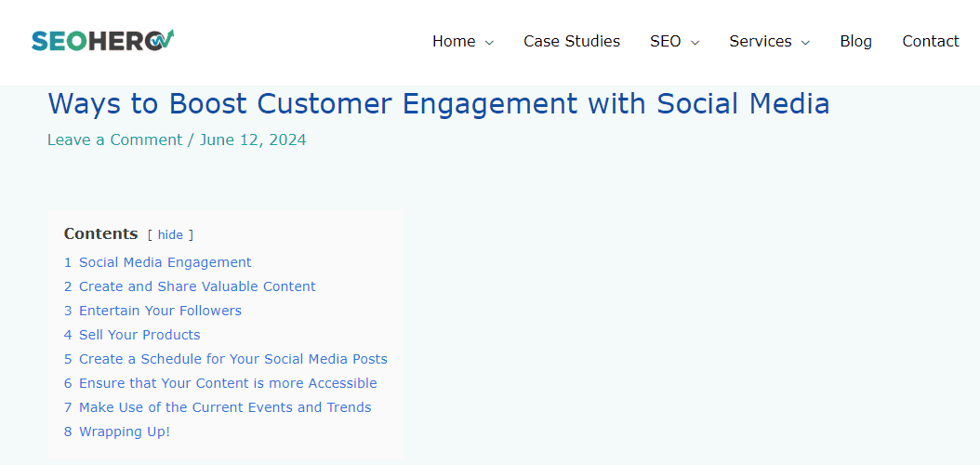Navigate to the Blog page
Screen dimensions: 980x465
[855, 41]
